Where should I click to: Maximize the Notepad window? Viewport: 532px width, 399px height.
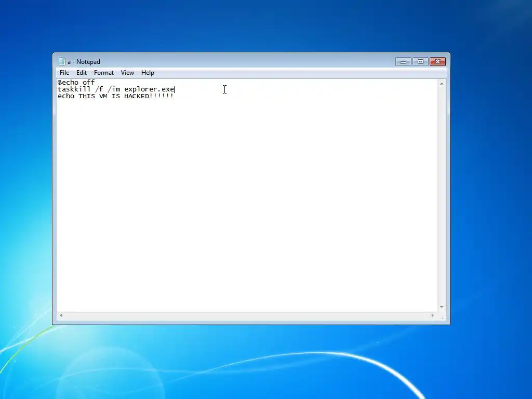click(x=420, y=61)
